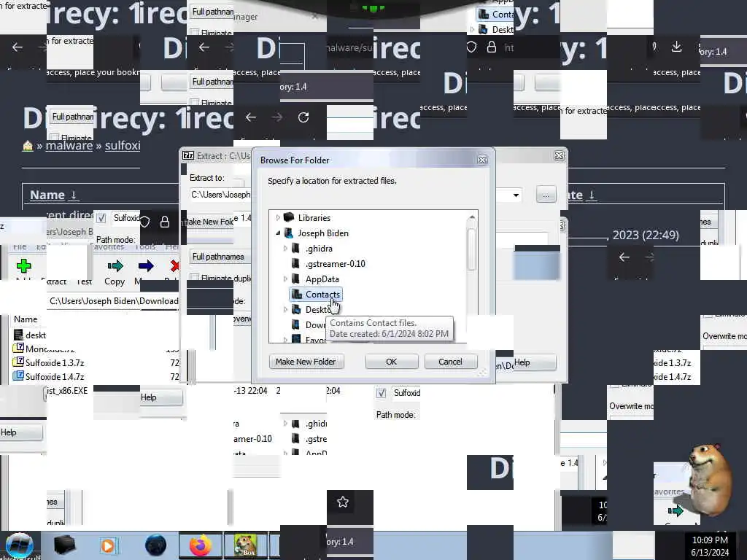Click the lock icon beside the 'ht' address

492,47
